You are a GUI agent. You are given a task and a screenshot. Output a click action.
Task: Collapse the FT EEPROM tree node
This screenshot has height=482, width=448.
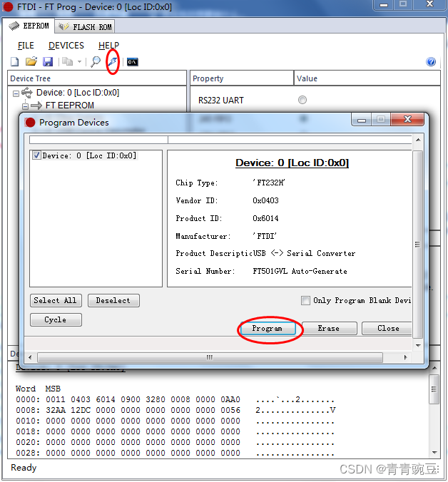tap(25, 106)
